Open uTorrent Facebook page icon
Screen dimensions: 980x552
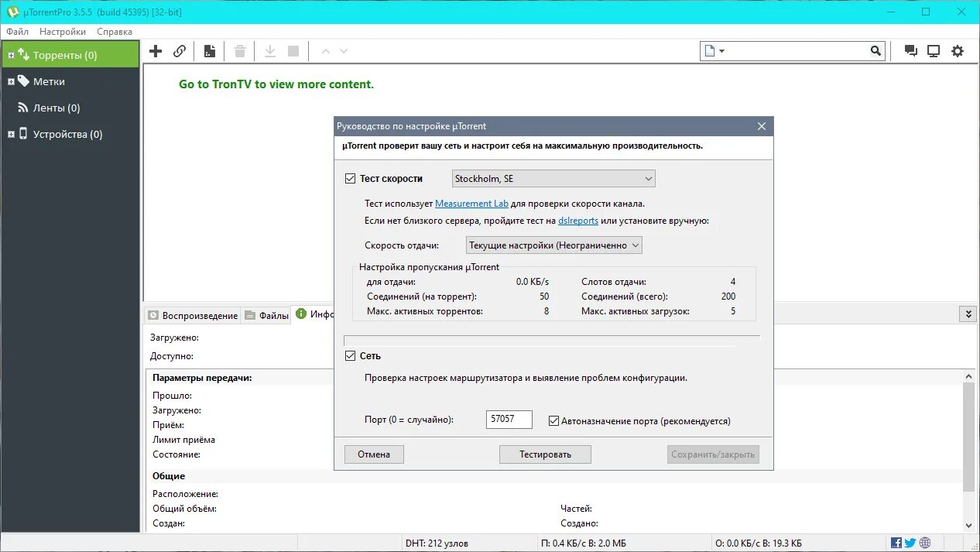(x=896, y=542)
